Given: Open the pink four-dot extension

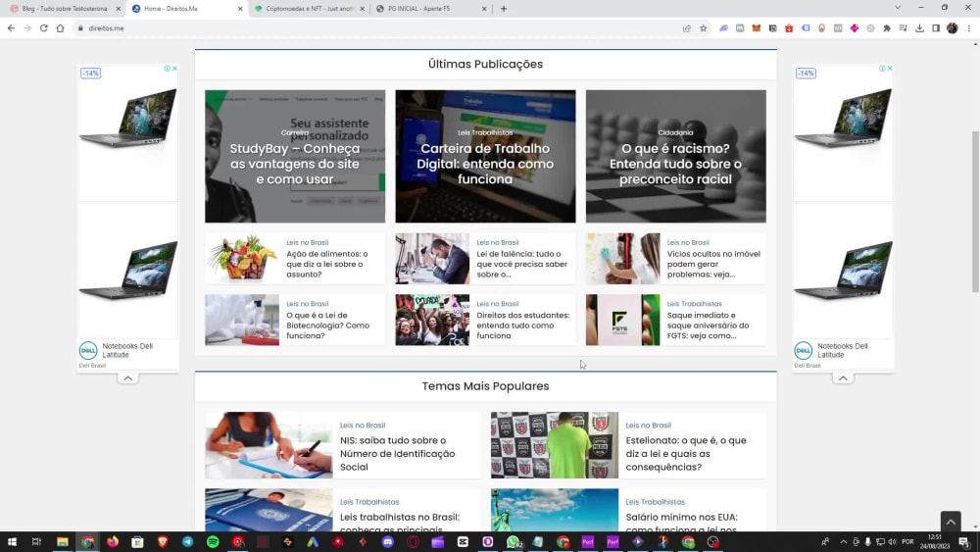Looking at the screenshot, I should pos(855,28).
